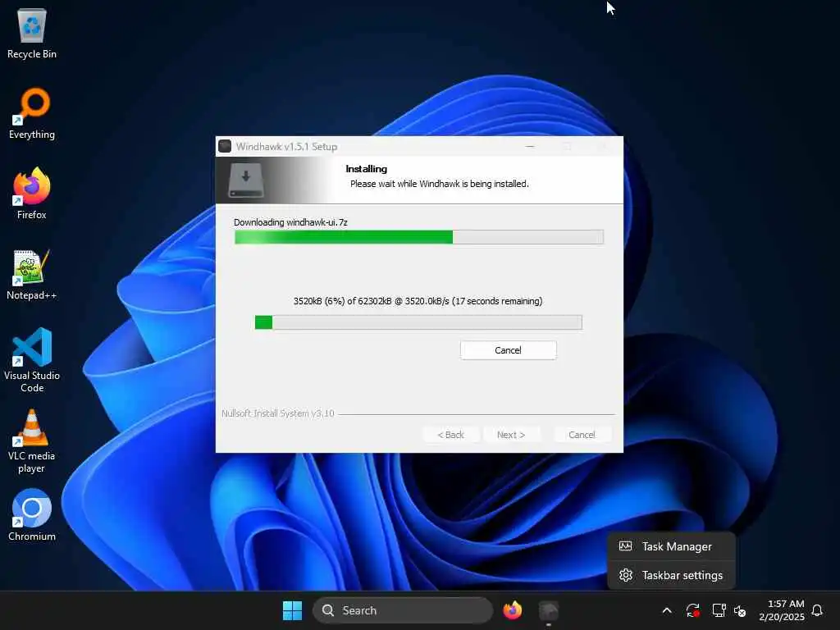The image size is (840, 630).
Task: Click the Windhawk icon in the title bar
Action: click(225, 146)
